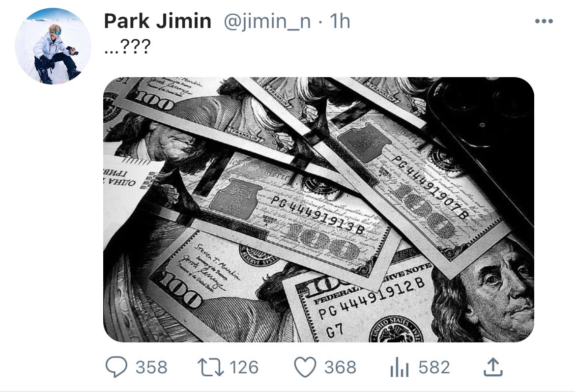The width and height of the screenshot is (575, 392).
Task: Click the share upload arrow icon
Action: click(493, 367)
